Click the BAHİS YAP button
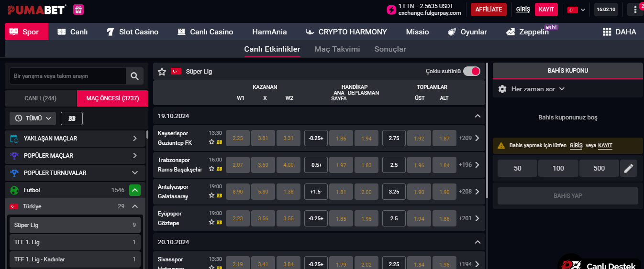The image size is (644, 269). (568, 196)
